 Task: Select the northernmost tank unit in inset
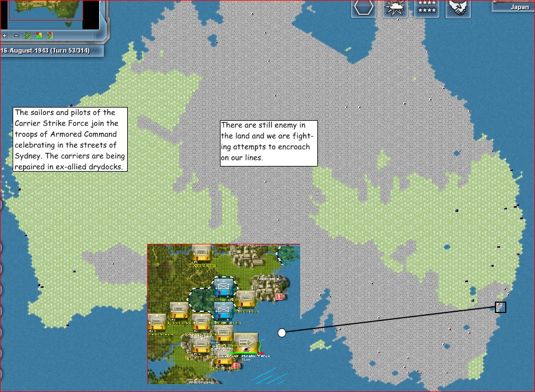click(x=201, y=254)
